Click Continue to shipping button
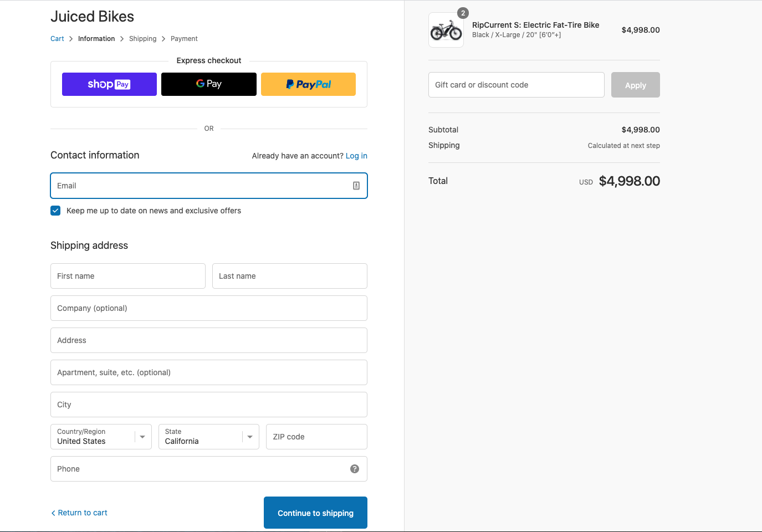This screenshot has height=532, width=762. tap(315, 513)
